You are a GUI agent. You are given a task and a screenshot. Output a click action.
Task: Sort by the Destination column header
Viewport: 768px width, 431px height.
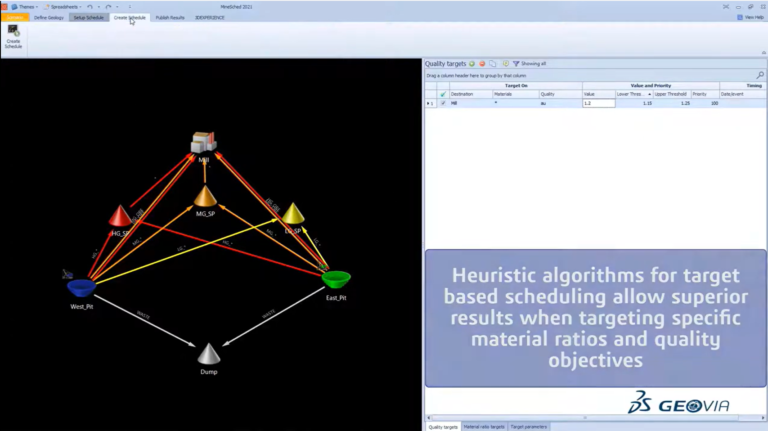click(x=471, y=94)
